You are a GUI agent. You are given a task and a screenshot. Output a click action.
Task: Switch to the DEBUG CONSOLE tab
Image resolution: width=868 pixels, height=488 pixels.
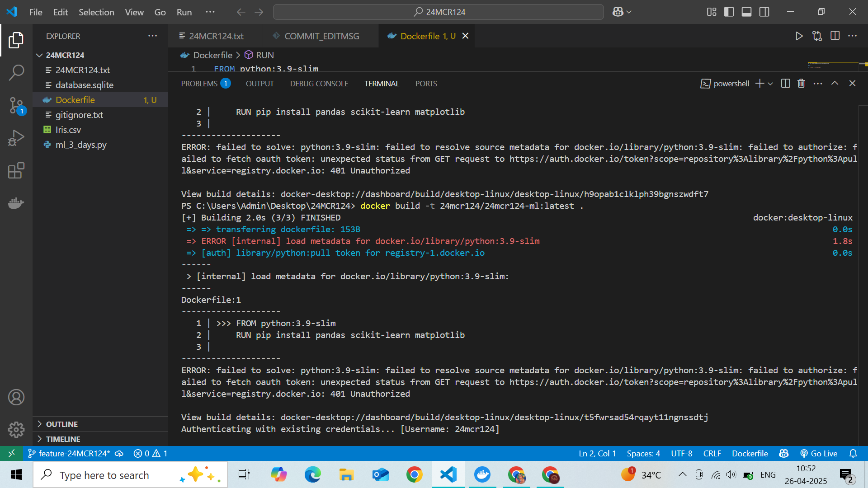click(319, 84)
